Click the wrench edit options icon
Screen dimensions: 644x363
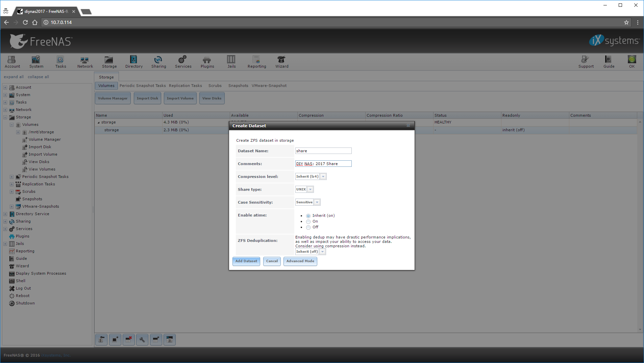(142, 340)
